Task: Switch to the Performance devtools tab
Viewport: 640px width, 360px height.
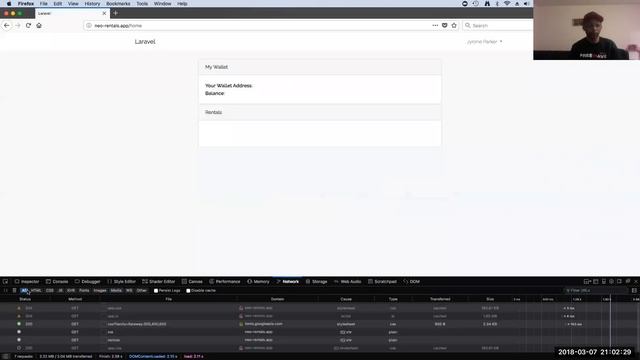Action: [225, 281]
